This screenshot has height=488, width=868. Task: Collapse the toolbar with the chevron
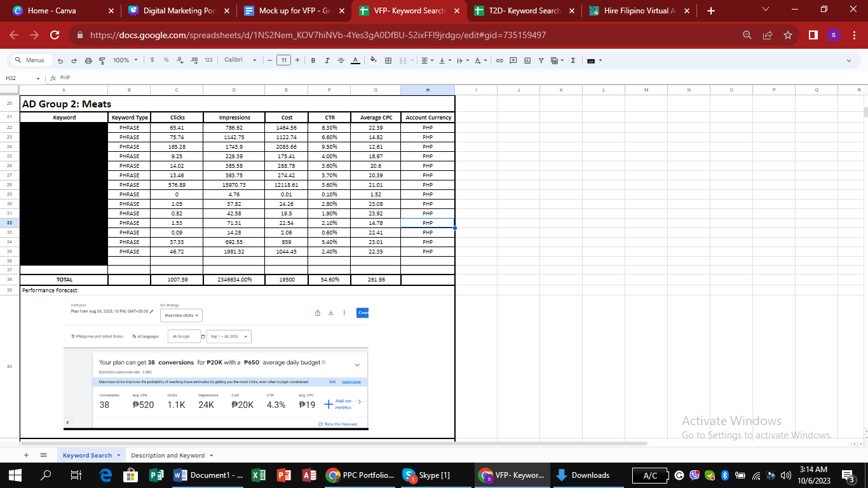[849, 60]
